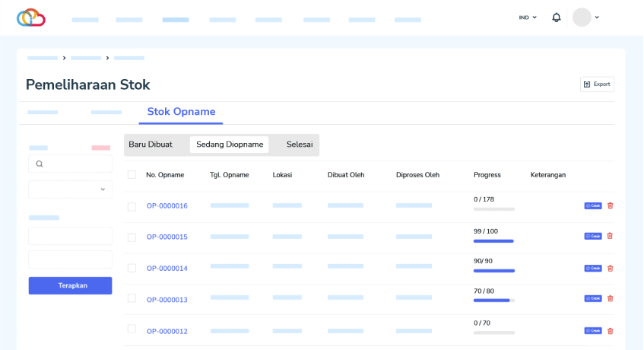Click Cetak icon in OP-0000012 row
The height and width of the screenshot is (350, 644).
click(592, 330)
